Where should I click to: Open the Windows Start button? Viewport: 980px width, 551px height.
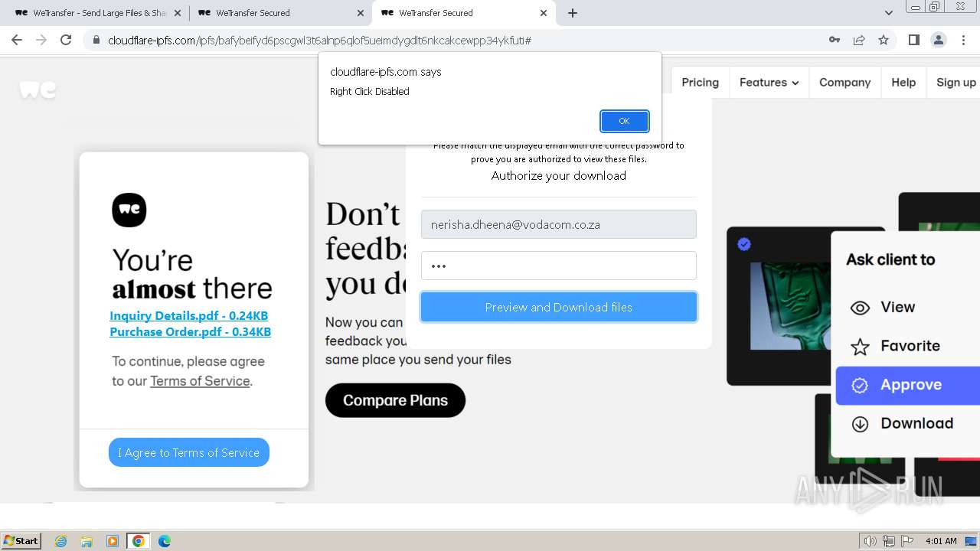[x=21, y=540]
